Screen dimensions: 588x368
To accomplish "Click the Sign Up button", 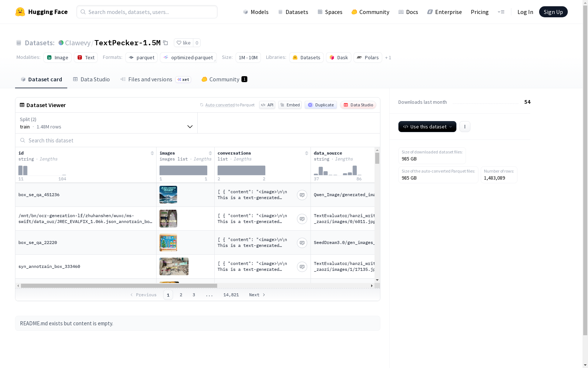I will [553, 12].
